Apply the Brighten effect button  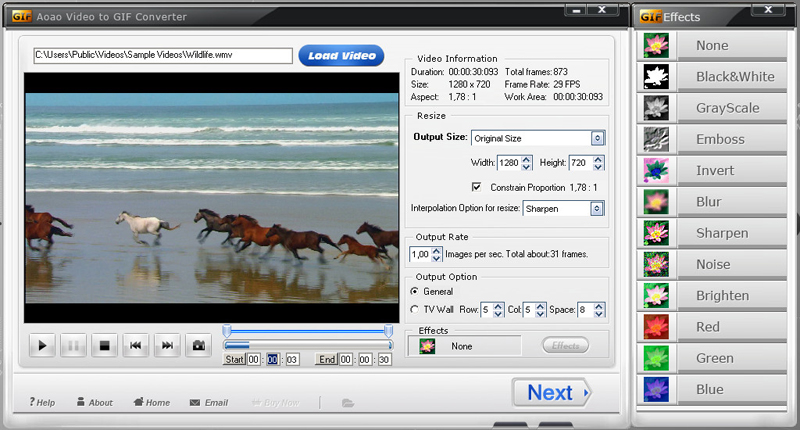click(732, 295)
